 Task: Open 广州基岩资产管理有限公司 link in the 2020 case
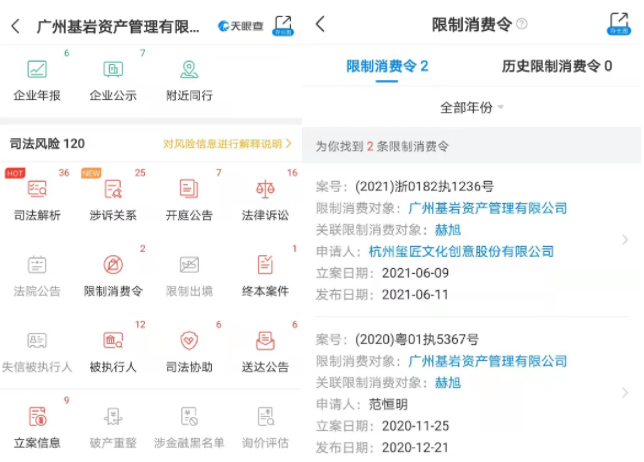(488, 361)
